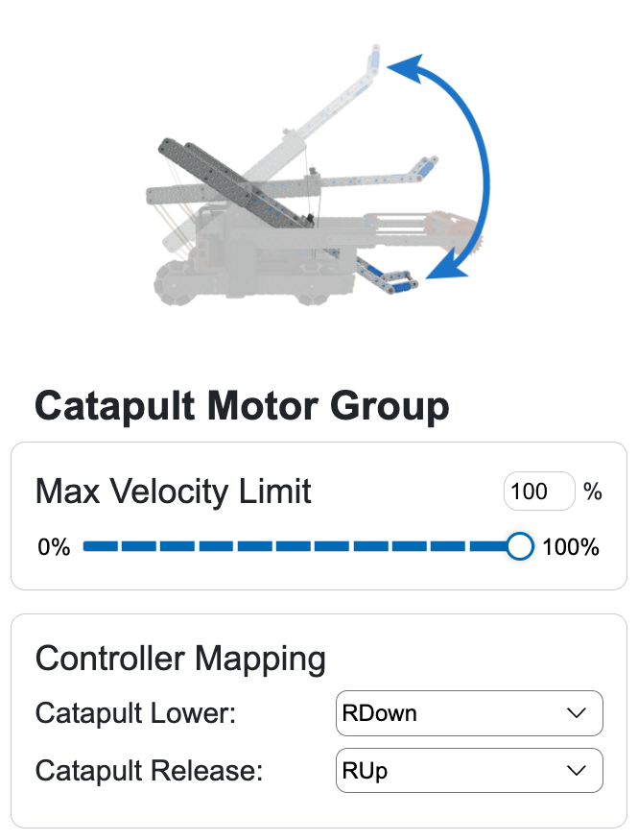Click the 100% maximum slider label
The height and width of the screenshot is (840, 638).
click(x=571, y=548)
